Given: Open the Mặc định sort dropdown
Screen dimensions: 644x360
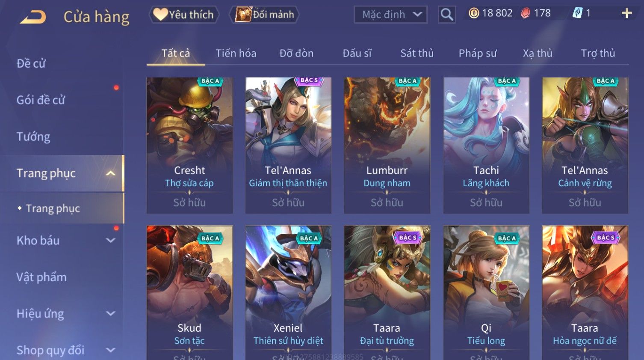Looking at the screenshot, I should [390, 15].
